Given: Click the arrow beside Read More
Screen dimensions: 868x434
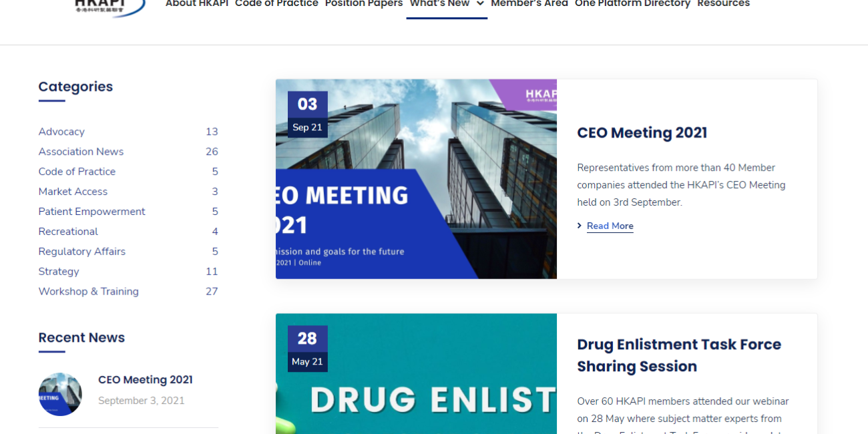Looking at the screenshot, I should pyautogui.click(x=580, y=226).
